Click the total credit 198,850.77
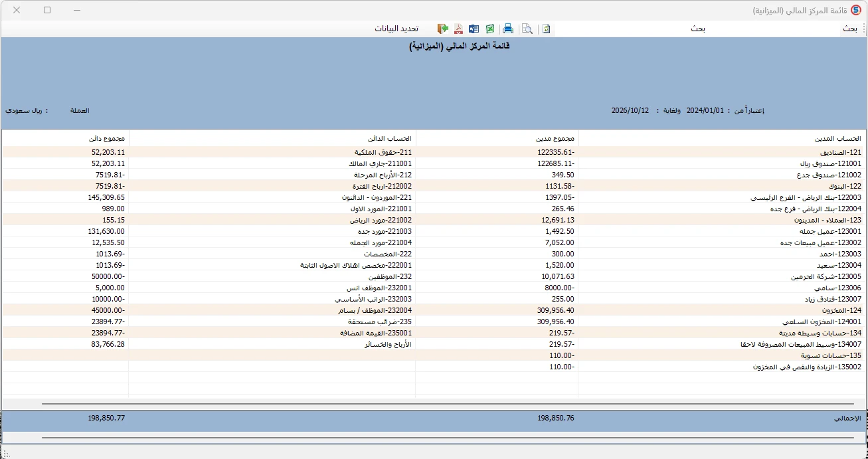The height and width of the screenshot is (459, 868). (106, 418)
